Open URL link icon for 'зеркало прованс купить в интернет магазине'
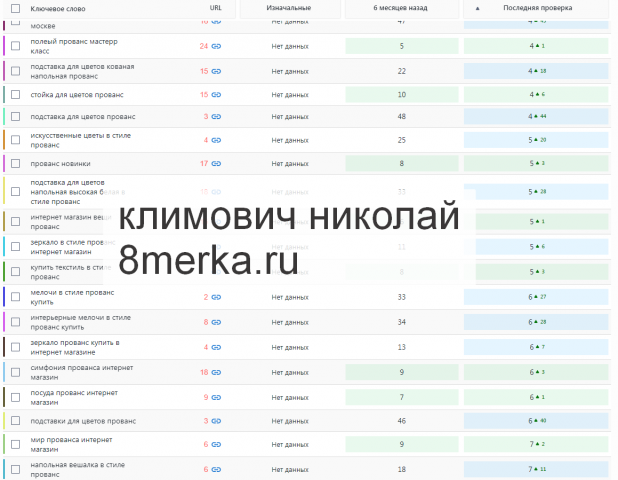This screenshot has height=480, width=618. click(x=216, y=347)
